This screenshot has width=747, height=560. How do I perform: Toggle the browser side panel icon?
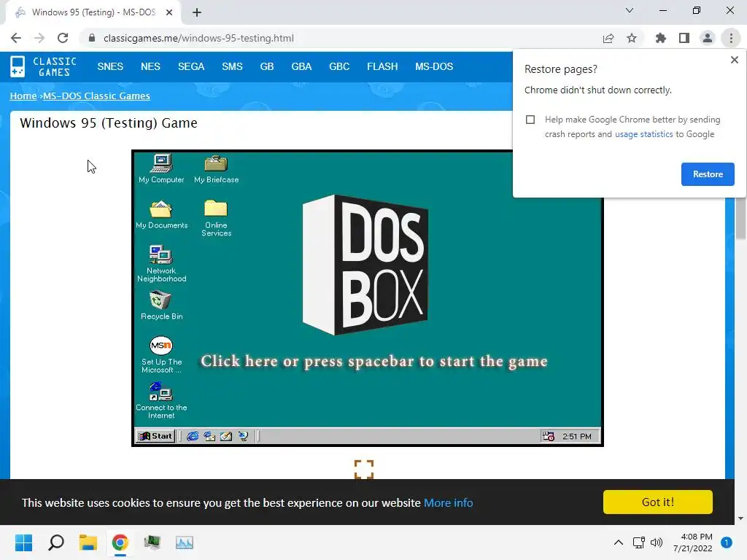click(684, 38)
